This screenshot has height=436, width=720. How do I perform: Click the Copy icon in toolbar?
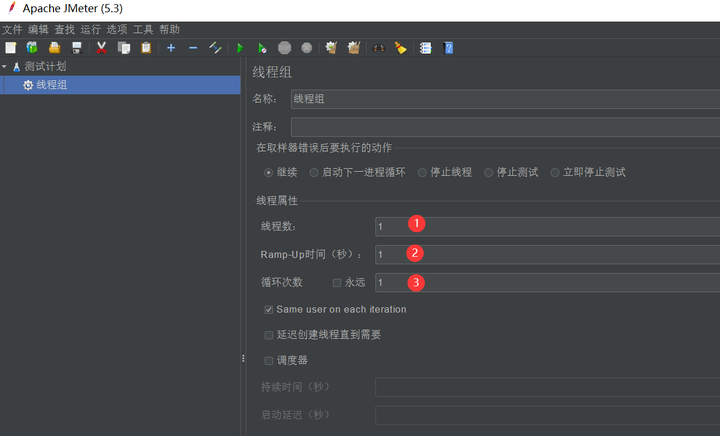coord(124,48)
